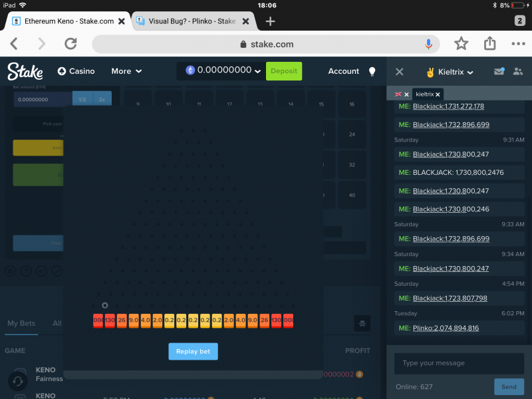The width and height of the screenshot is (532, 399).
Task: Tap the bet amount input field
Action: tap(43, 99)
